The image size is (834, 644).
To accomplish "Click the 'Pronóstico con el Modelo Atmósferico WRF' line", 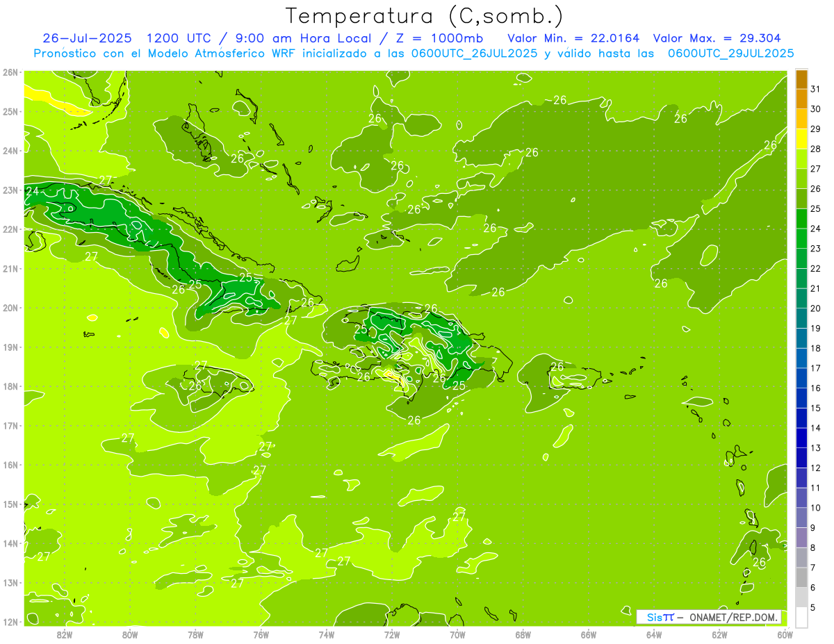I will [x=165, y=53].
